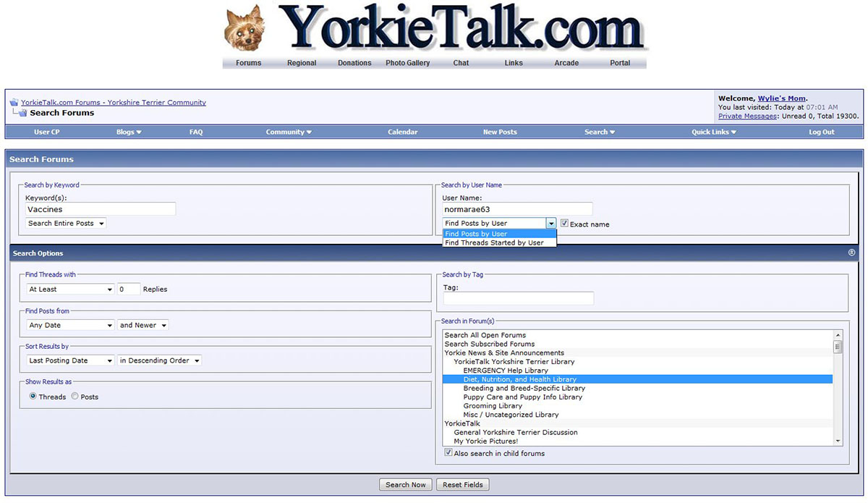The width and height of the screenshot is (868, 503).
Task: Open the Last Posting Date sort dropdown
Action: 70,360
